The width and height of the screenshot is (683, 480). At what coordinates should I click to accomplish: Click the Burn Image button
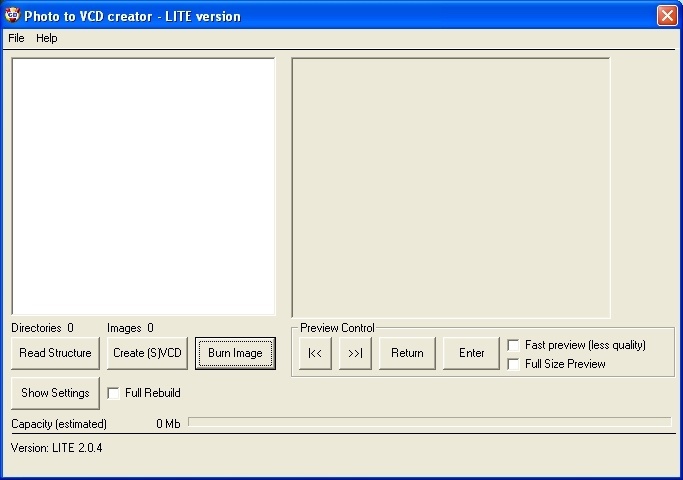coord(235,353)
